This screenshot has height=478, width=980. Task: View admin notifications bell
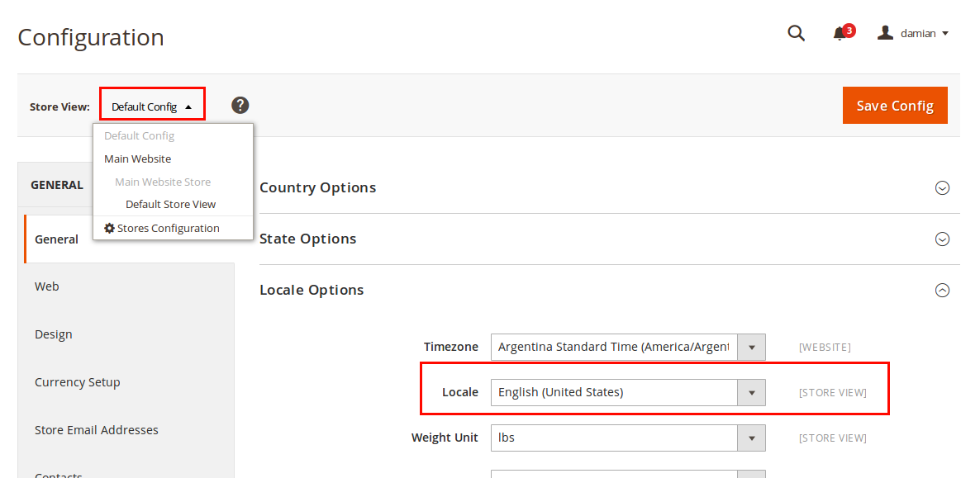click(x=840, y=33)
